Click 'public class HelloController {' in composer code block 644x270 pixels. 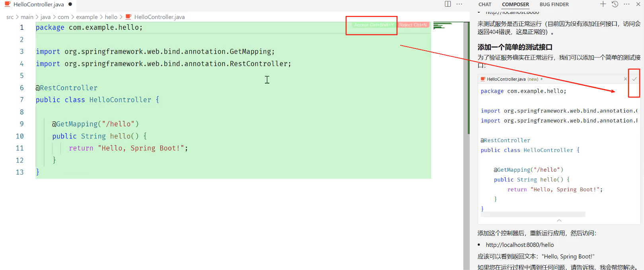530,150
